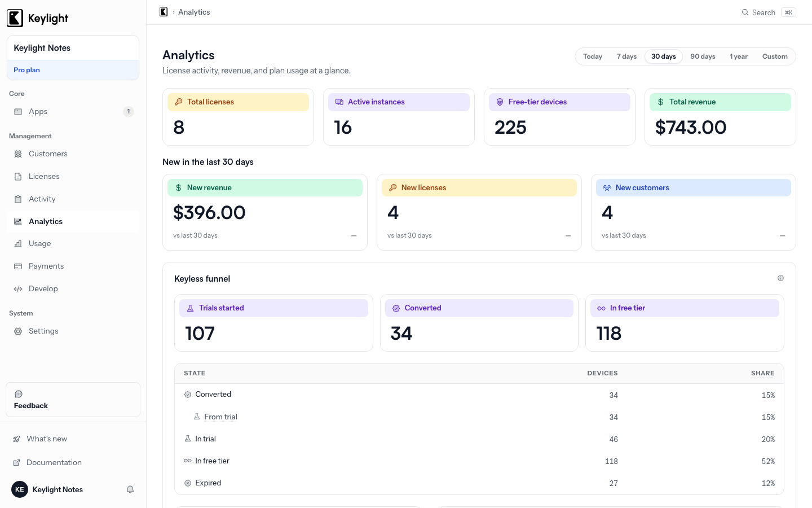Click the In trial table row
This screenshot has width=812, height=508.
click(x=479, y=439)
